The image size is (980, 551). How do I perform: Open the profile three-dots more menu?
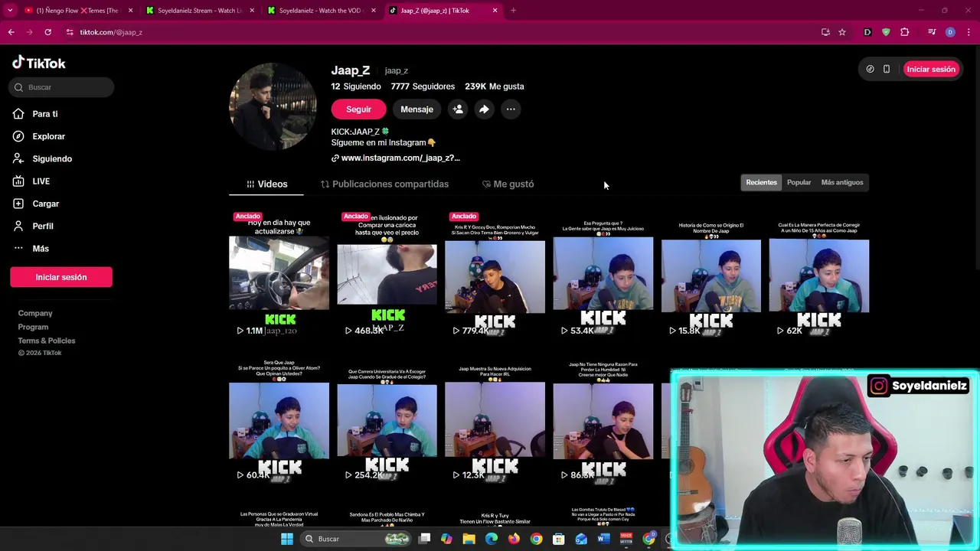[x=511, y=109]
